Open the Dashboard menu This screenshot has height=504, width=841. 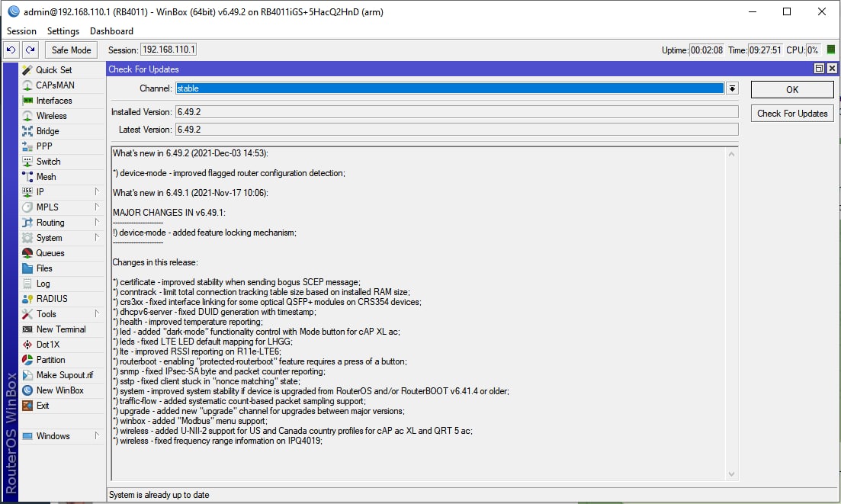pyautogui.click(x=111, y=31)
